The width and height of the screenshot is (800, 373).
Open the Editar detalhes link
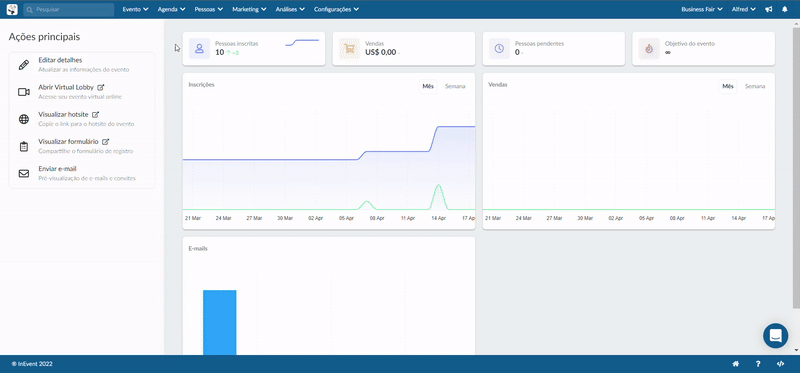pos(60,60)
